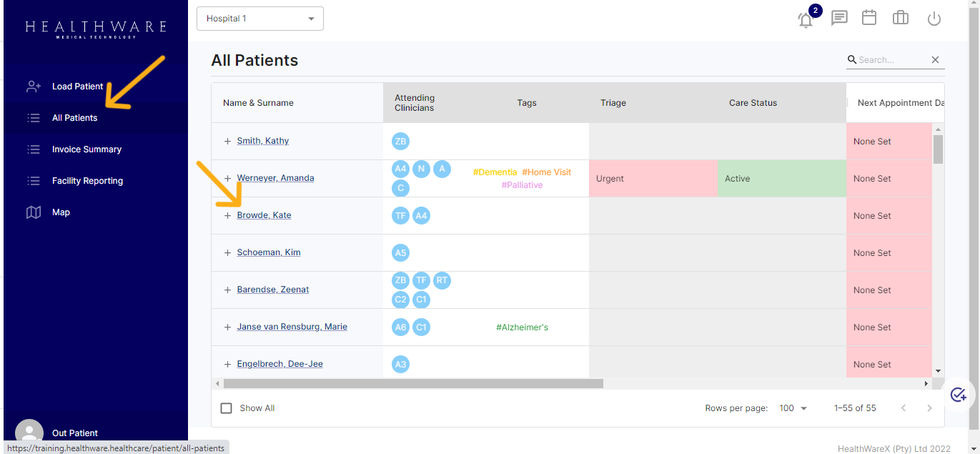Open the calendar icon in header
This screenshot has width=980, height=454.
869,19
